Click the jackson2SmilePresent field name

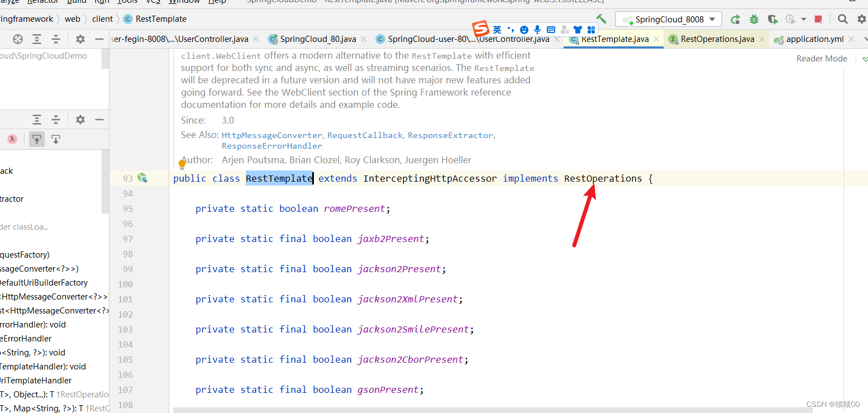(413, 329)
